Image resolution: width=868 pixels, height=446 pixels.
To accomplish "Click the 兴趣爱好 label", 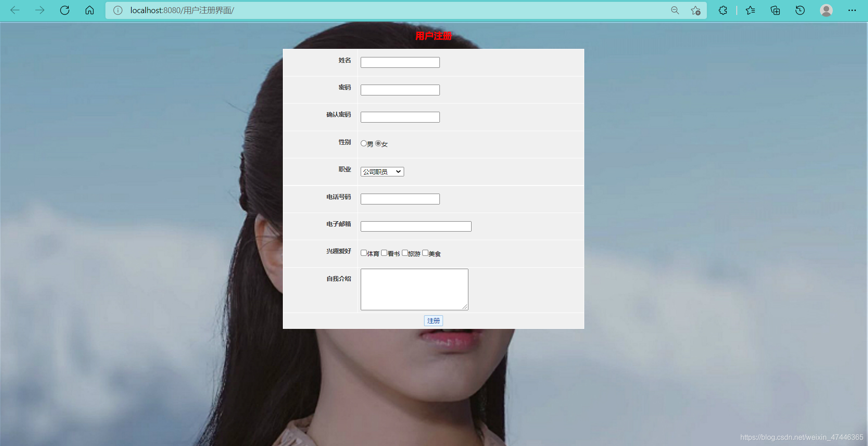I will 339,251.
